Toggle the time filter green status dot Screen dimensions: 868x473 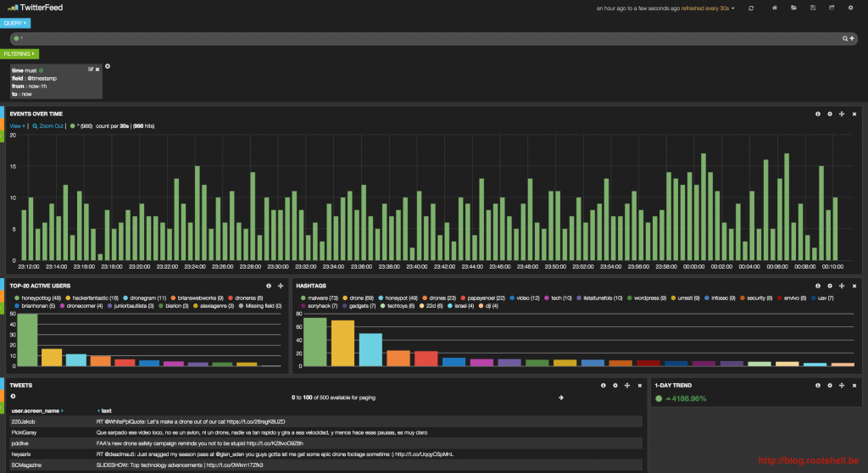coord(41,70)
